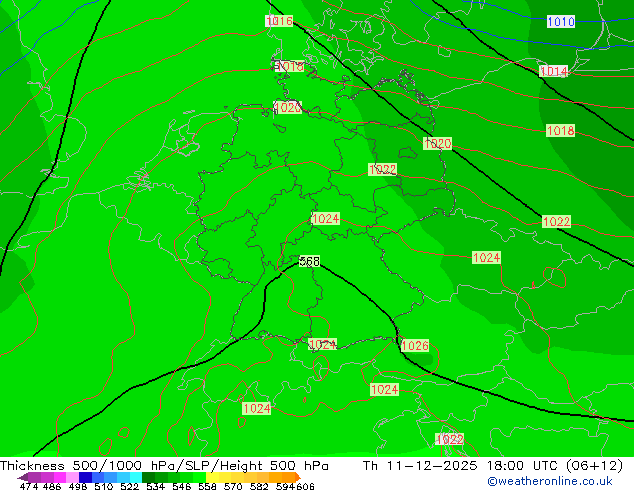Click the legend value 510
The height and width of the screenshot is (490, 634).
tap(104, 486)
